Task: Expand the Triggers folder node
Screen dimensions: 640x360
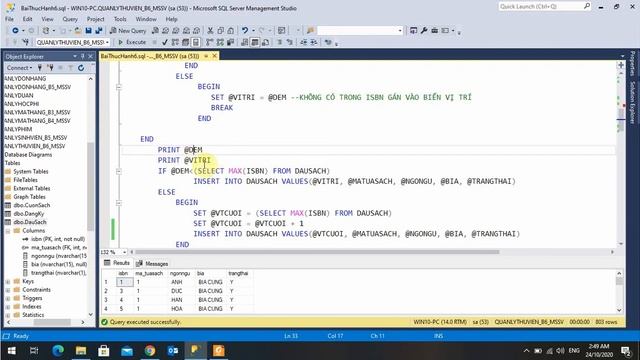Action: [8, 298]
